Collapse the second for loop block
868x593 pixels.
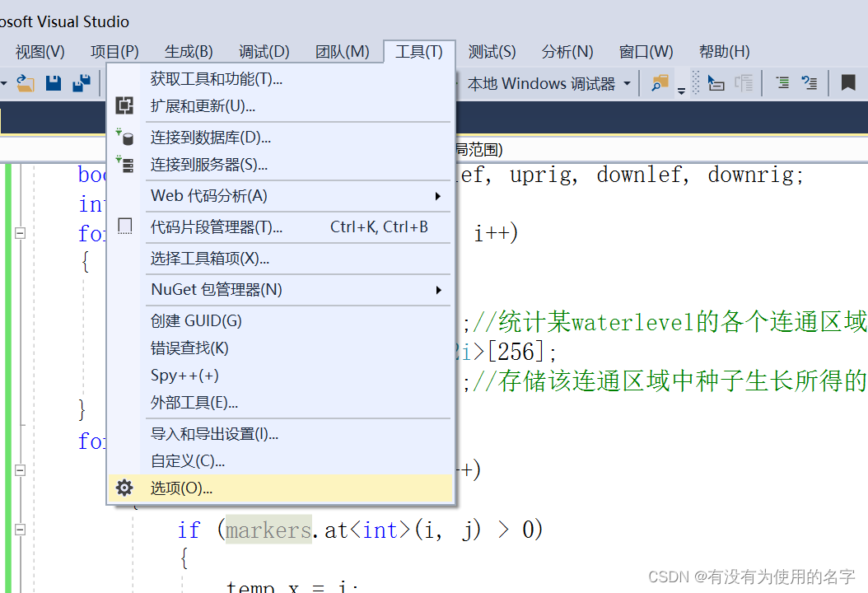[20, 470]
